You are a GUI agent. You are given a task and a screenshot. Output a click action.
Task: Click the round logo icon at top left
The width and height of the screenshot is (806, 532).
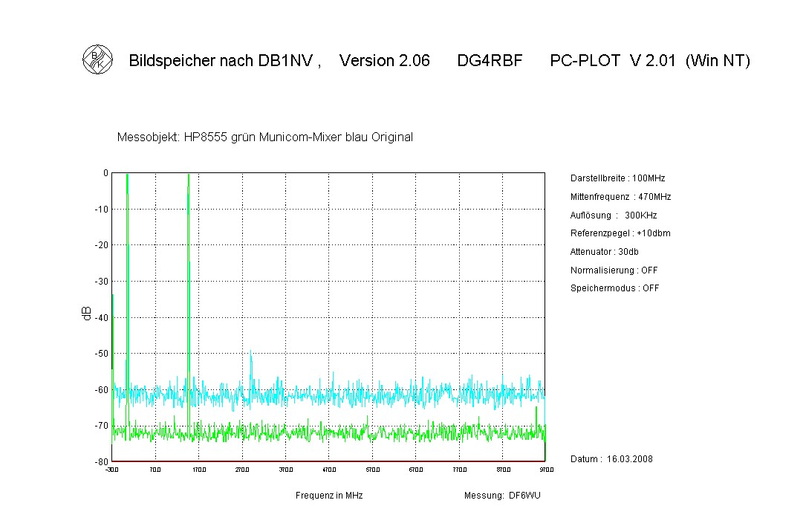(x=97, y=60)
